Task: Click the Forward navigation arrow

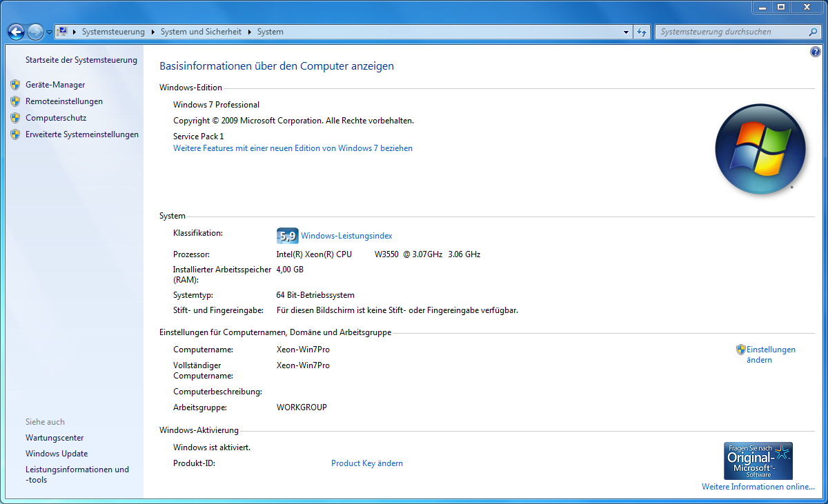Action: click(x=35, y=32)
